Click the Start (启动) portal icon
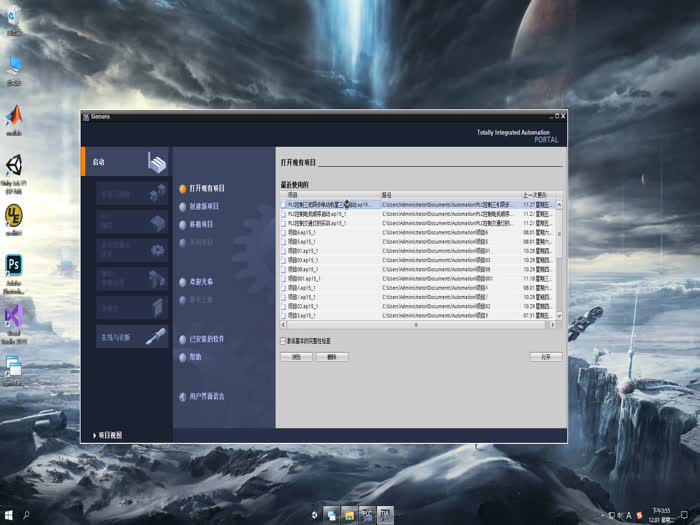Image resolution: width=700 pixels, height=525 pixels. [x=155, y=163]
